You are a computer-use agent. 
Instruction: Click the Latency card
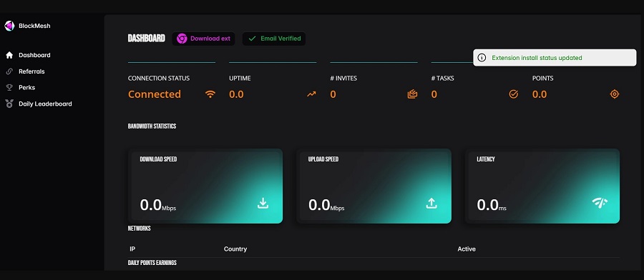(x=542, y=186)
